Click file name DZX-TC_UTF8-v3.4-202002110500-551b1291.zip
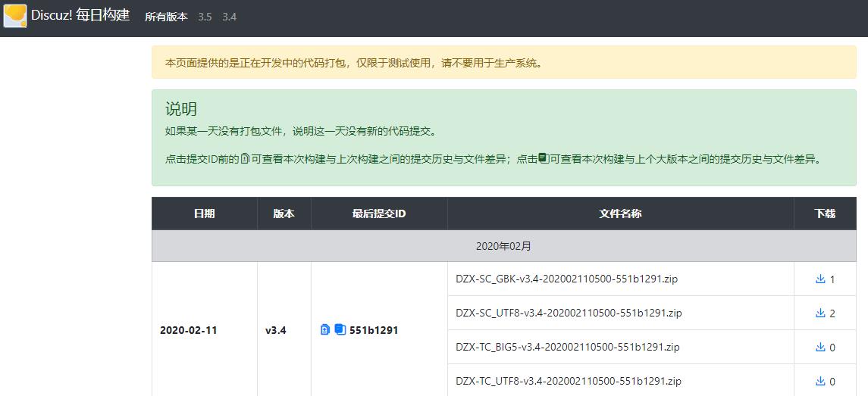Viewport: 868px width, 396px height. point(569,382)
